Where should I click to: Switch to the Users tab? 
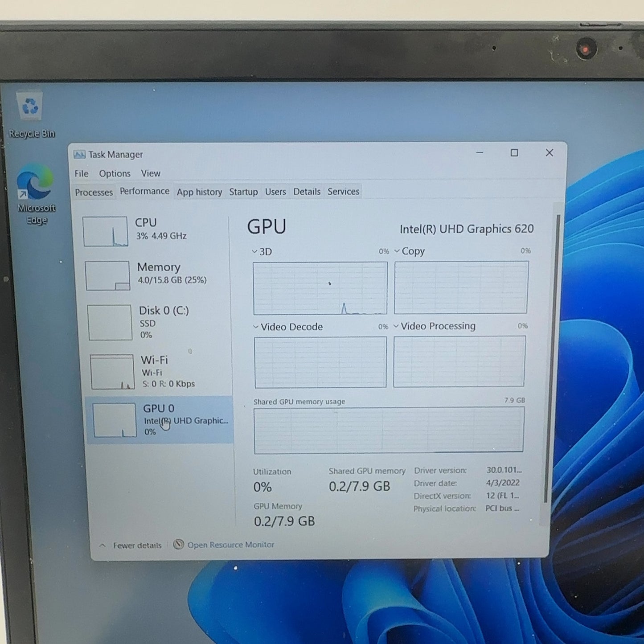tap(275, 192)
